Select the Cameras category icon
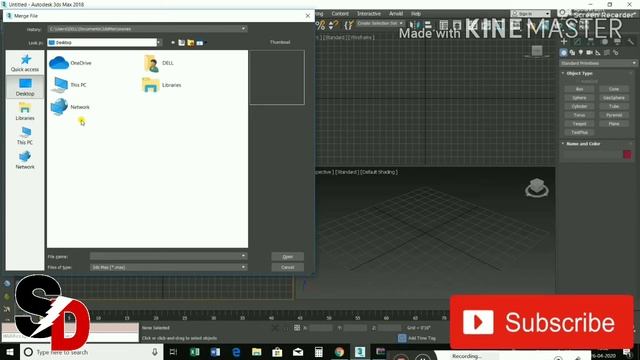Viewport: 640px width, 360px height. pos(589,53)
